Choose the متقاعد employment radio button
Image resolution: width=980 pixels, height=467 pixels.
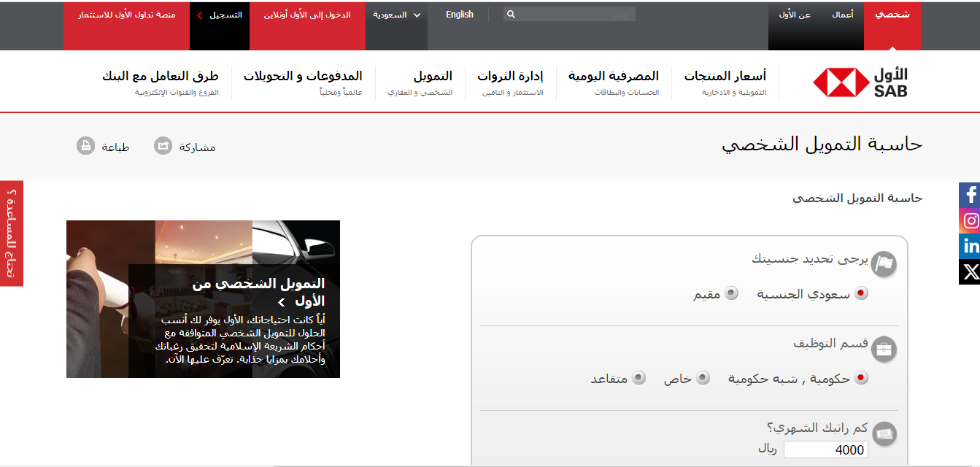click(x=638, y=378)
